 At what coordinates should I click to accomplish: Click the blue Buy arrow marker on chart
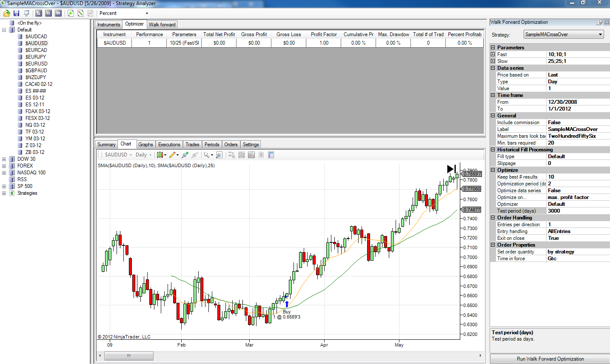click(x=287, y=304)
